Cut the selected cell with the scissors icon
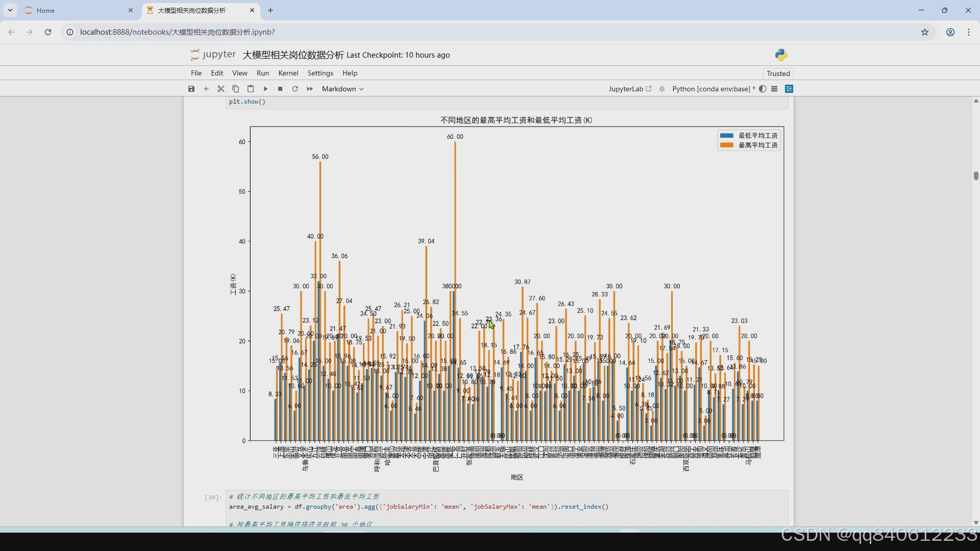This screenshot has width=980, height=551. (x=221, y=89)
